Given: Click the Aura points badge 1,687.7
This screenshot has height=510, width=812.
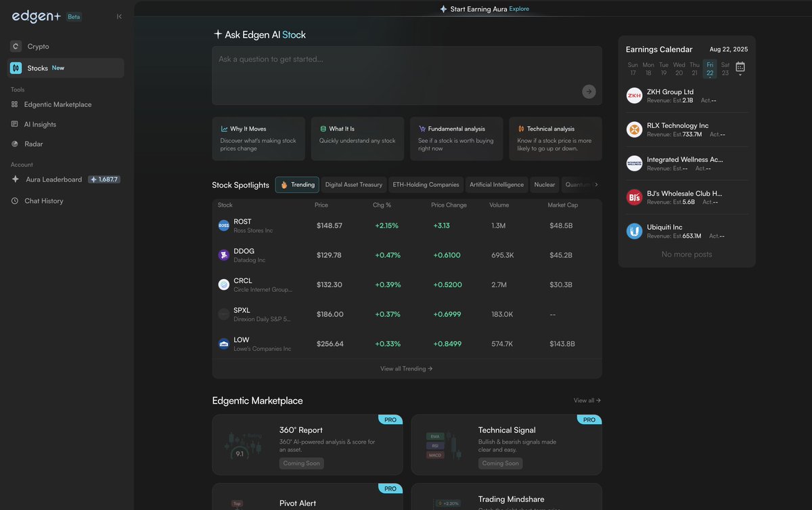Looking at the screenshot, I should pos(104,179).
